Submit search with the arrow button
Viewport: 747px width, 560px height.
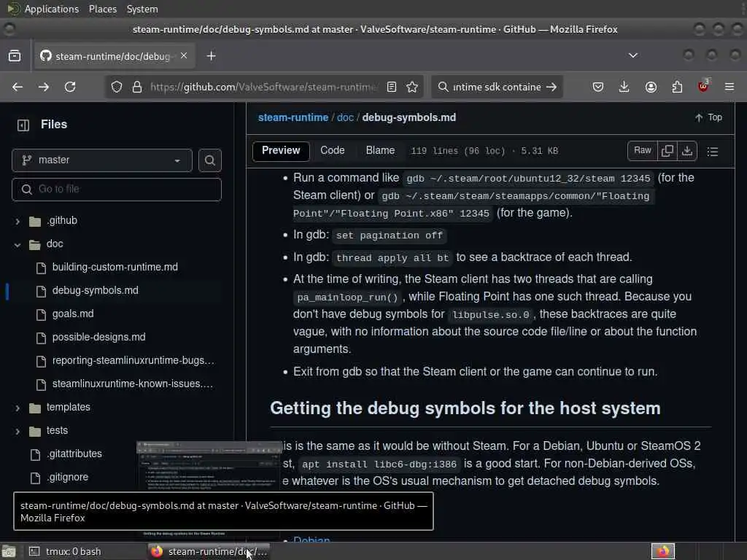(x=551, y=87)
